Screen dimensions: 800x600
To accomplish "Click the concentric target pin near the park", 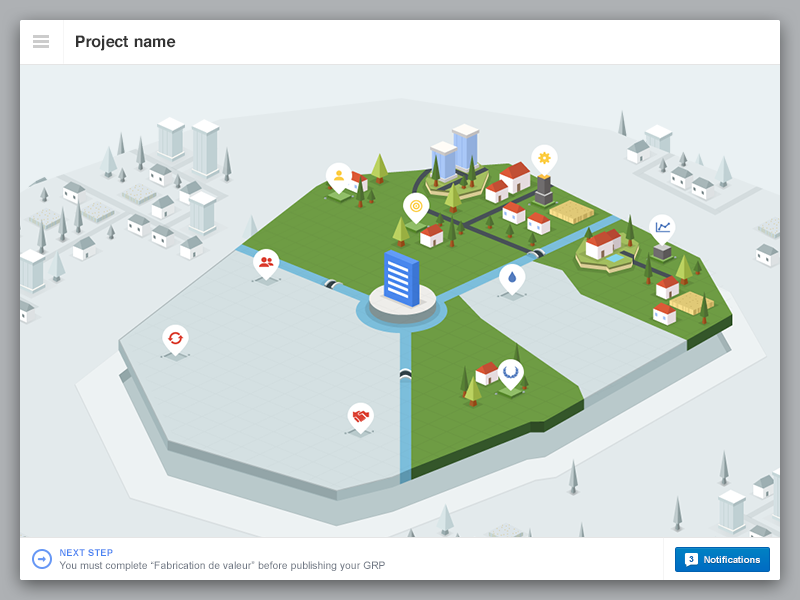I will click(x=414, y=206).
